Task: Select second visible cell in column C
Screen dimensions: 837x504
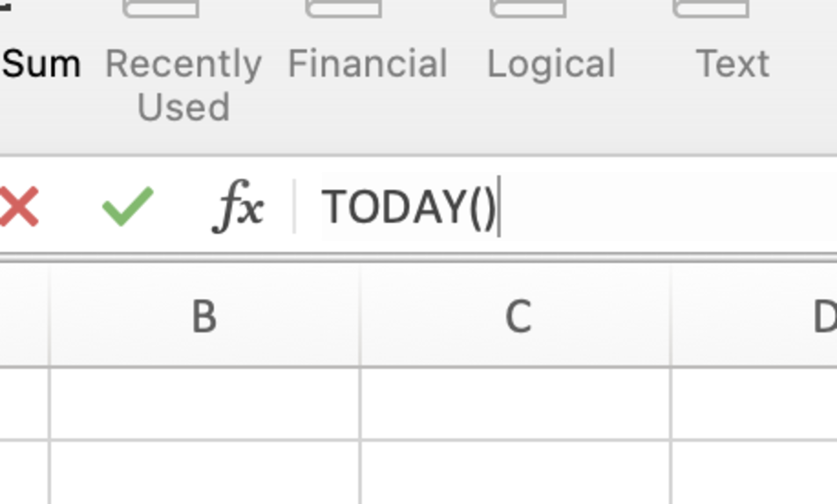Action: pos(515,473)
